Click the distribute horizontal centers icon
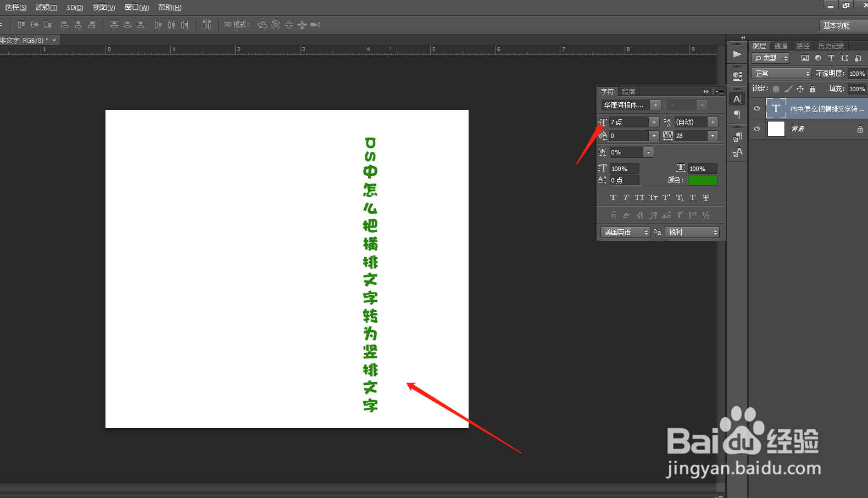 click(x=171, y=25)
